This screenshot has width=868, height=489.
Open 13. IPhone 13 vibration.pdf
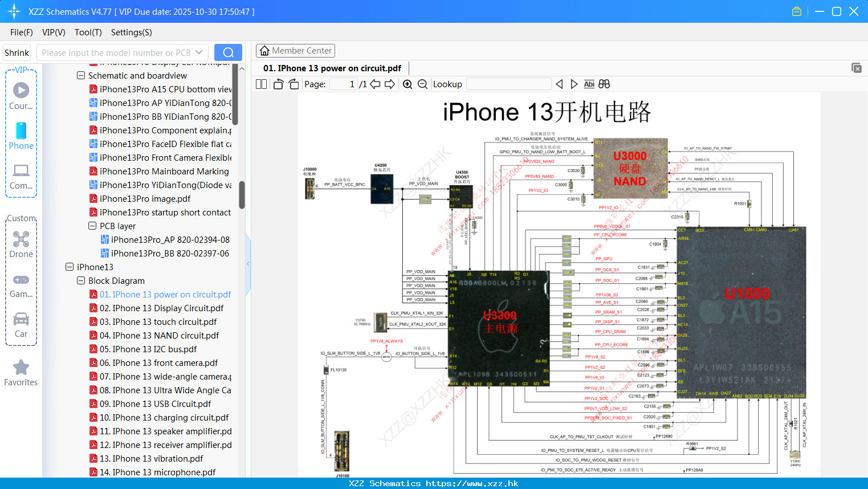pos(152,458)
